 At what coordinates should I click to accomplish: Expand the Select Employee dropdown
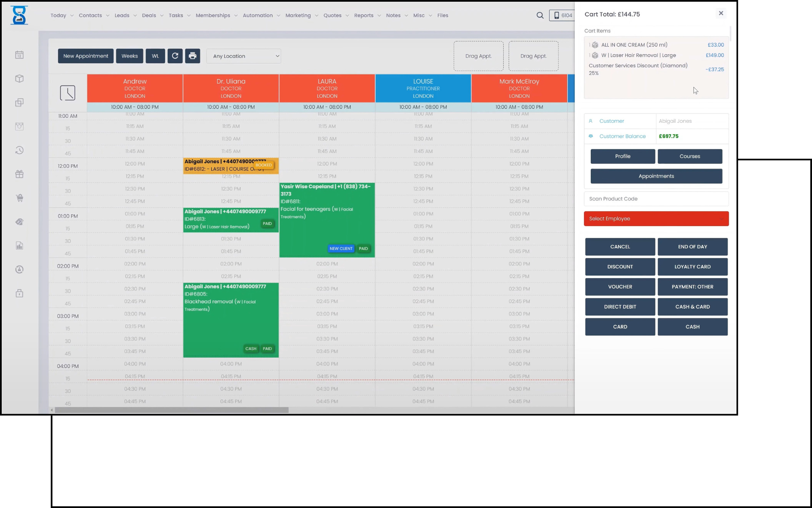pos(656,218)
